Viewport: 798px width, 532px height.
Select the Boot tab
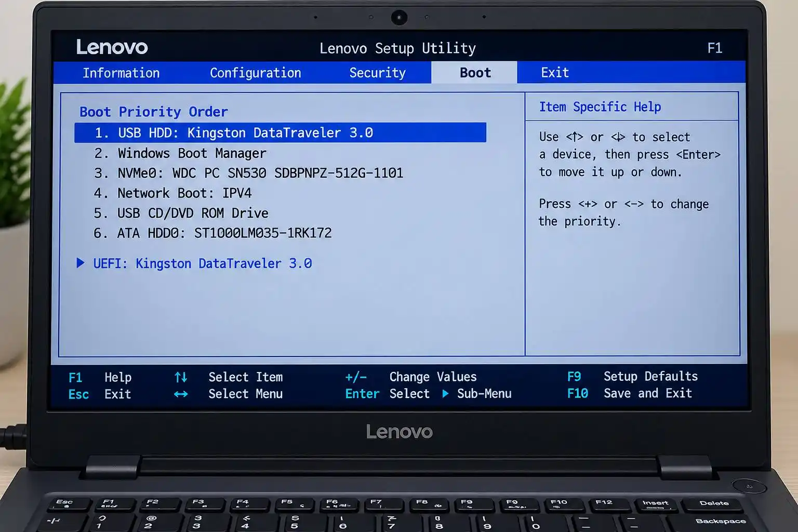pos(474,72)
